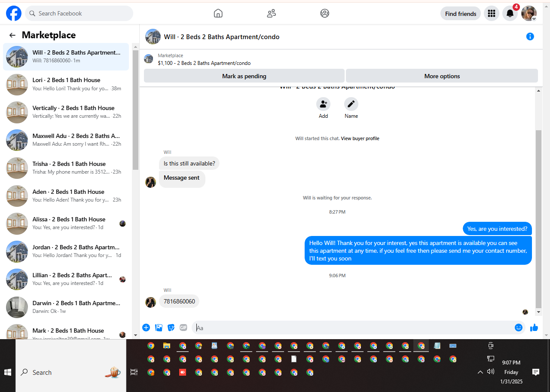Click Will's avatar beside the 7816860060 message
Image resolution: width=550 pixels, height=392 pixels.
tap(150, 302)
